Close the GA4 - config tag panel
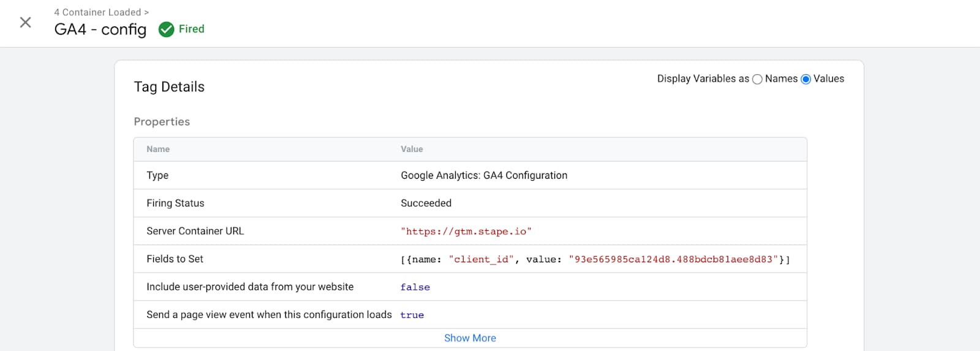This screenshot has width=980, height=351. click(x=25, y=23)
